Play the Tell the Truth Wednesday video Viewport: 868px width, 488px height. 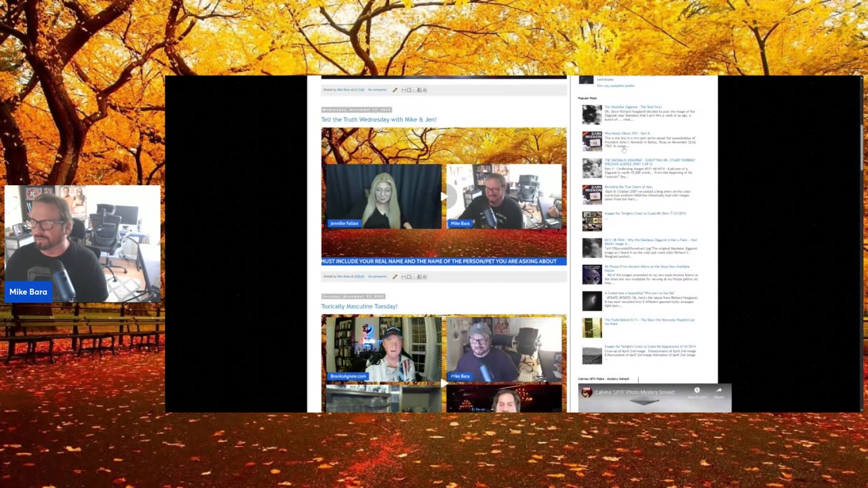click(444, 197)
